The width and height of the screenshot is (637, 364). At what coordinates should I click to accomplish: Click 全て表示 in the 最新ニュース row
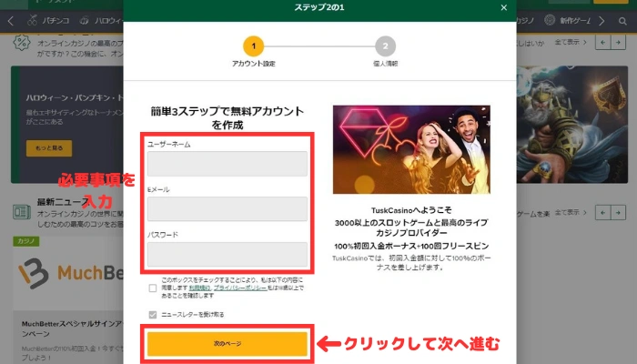(571, 212)
